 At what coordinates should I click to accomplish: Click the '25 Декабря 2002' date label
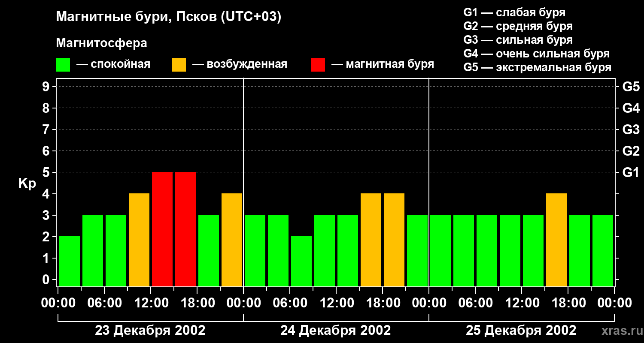521,331
